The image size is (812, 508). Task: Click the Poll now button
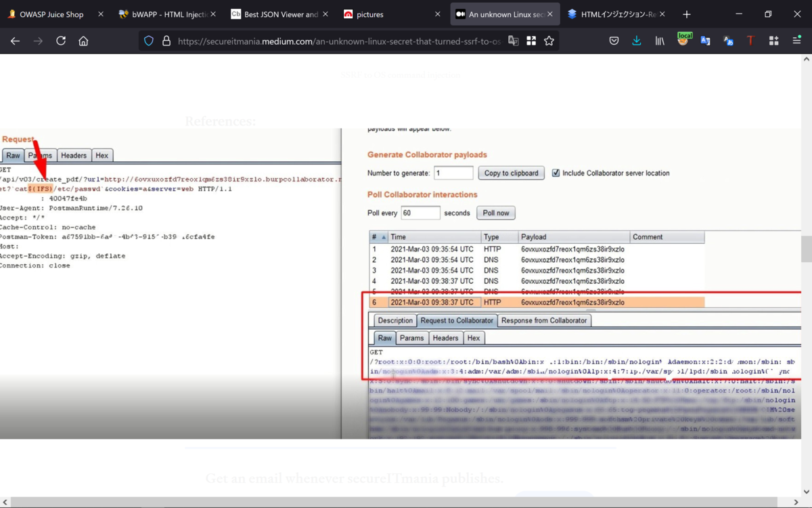tap(496, 213)
